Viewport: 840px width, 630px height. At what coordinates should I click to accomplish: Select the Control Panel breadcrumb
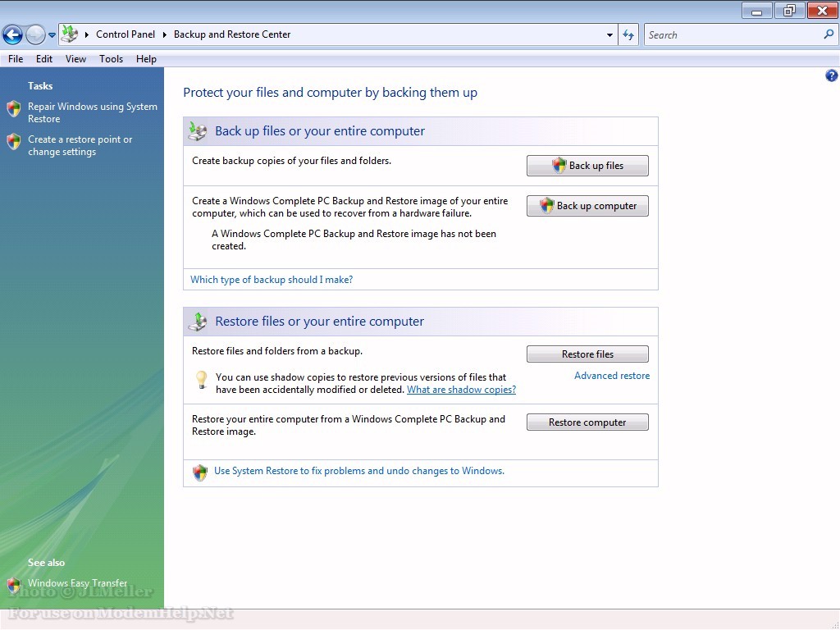click(x=126, y=34)
